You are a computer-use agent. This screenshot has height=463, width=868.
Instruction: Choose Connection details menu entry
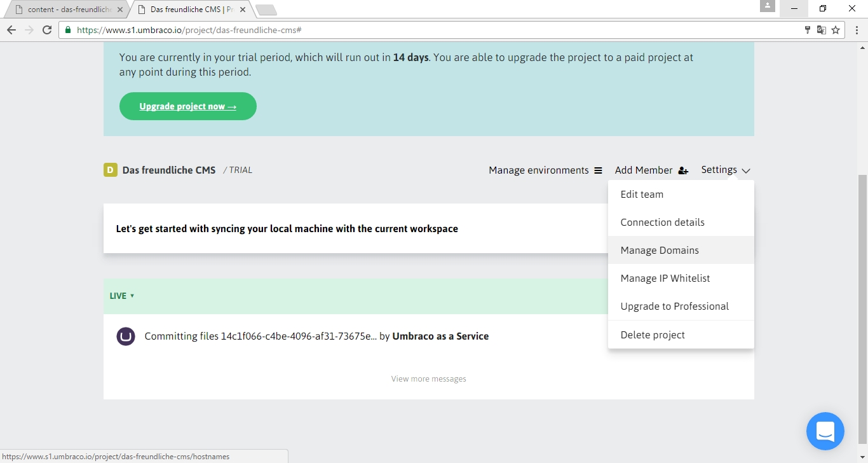click(662, 223)
